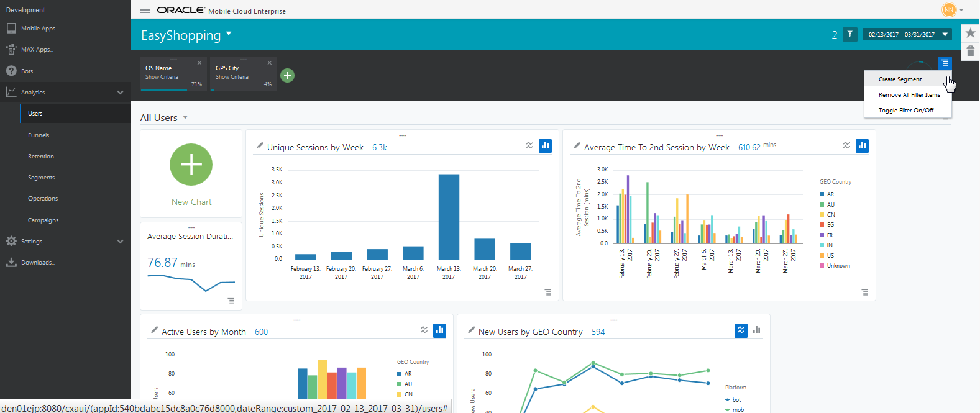Screen dimensions: 980x413
Task: Open Average Time chart options menu
Action: point(865,293)
